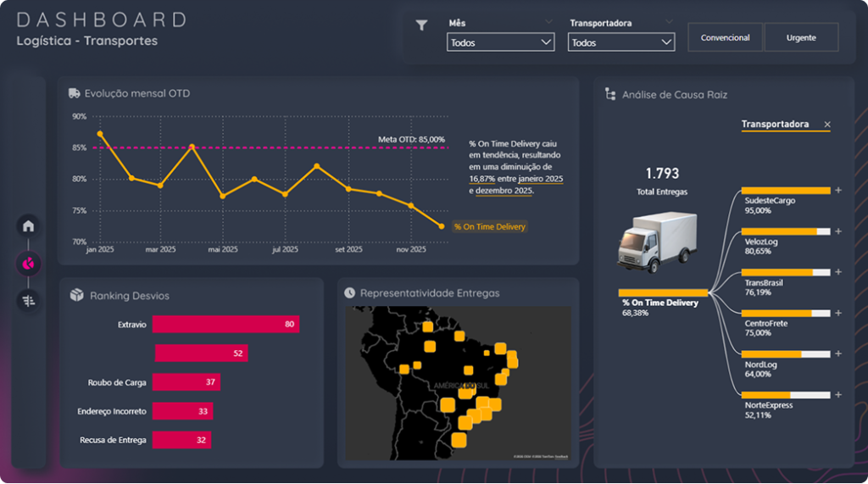Click the chevron above the Transportadora slicer
Viewport: 868px width, 484px height.
tap(670, 21)
